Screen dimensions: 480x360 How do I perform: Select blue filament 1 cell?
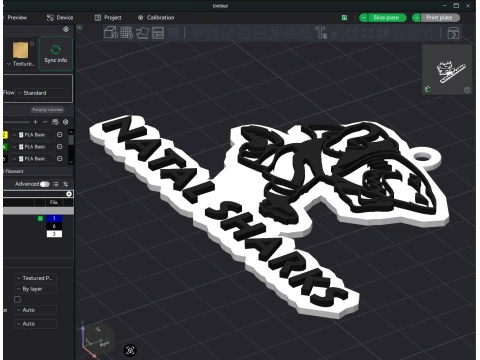pyautogui.click(x=54, y=219)
